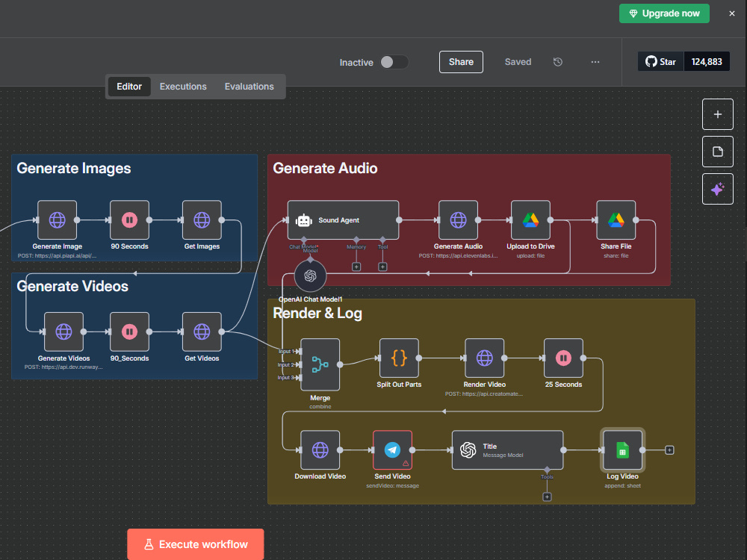Switch to the Editor tab

coord(129,87)
